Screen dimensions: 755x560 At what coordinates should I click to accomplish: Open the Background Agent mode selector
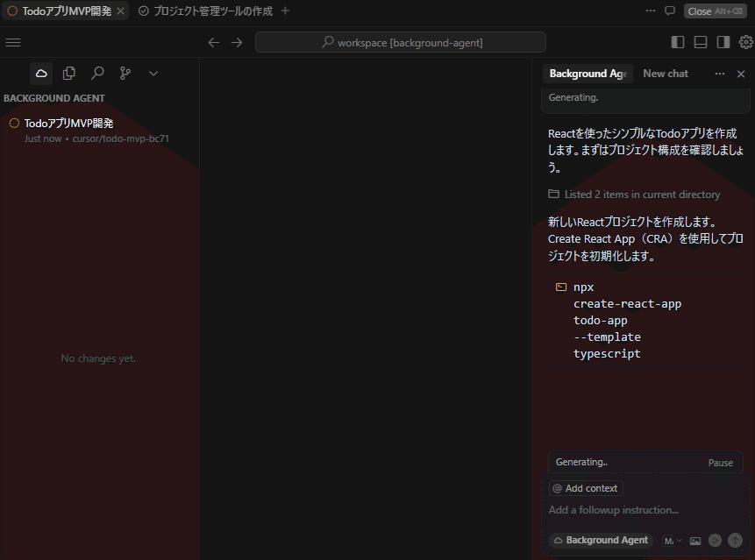point(602,541)
